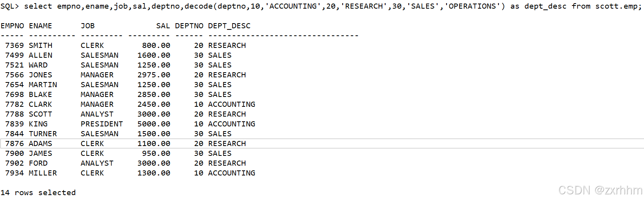This screenshot has height=201, width=644.
Task: Select the ENAME column header
Action: tap(41, 26)
